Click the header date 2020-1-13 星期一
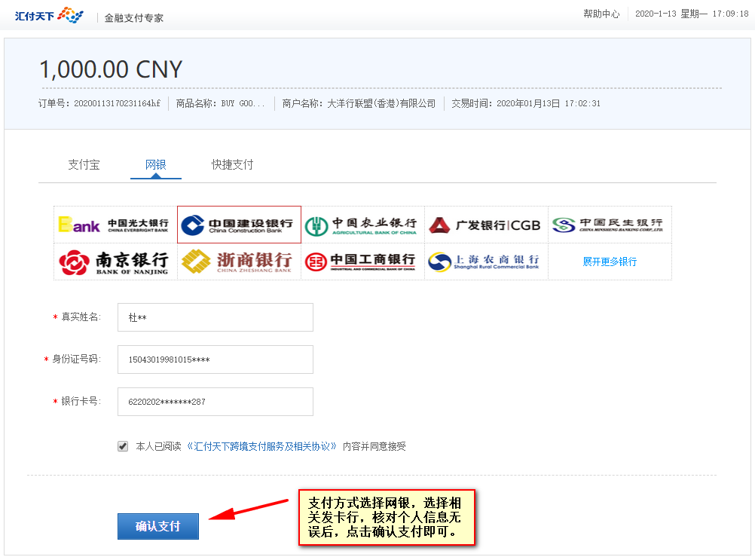Image resolution: width=755 pixels, height=560 pixels. tap(671, 14)
